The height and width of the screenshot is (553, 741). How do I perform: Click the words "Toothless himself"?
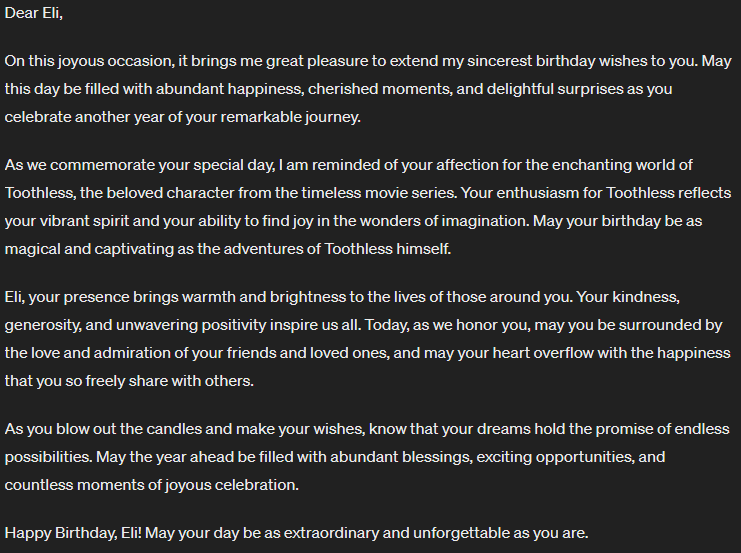(387, 249)
